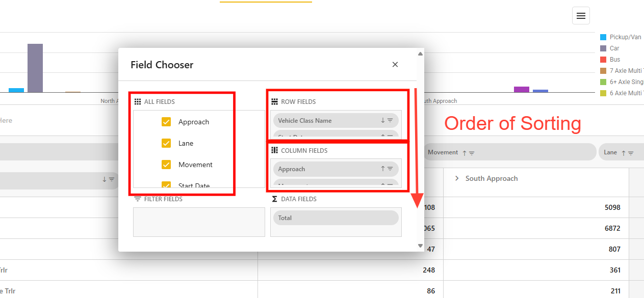Expand the South Approach column group
The width and height of the screenshot is (644, 298).
tap(457, 178)
